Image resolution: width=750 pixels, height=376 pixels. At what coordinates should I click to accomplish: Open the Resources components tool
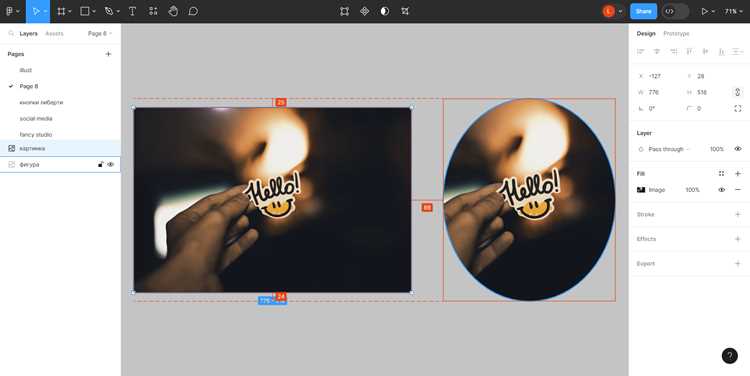pyautogui.click(x=153, y=11)
